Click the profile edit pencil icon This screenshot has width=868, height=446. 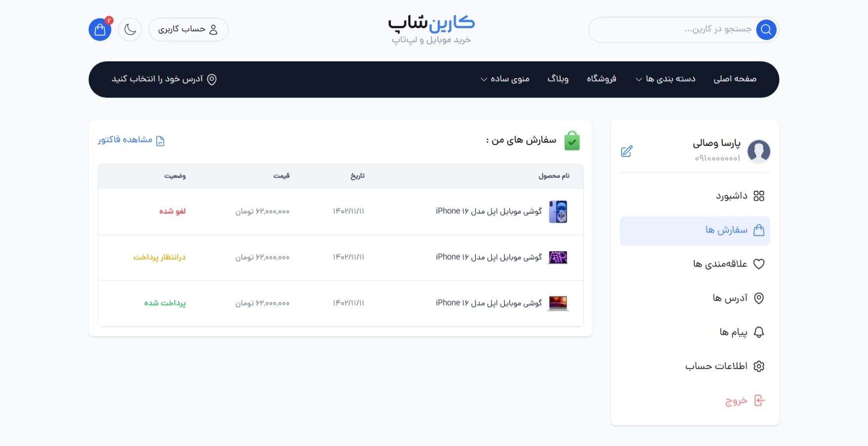click(x=627, y=151)
